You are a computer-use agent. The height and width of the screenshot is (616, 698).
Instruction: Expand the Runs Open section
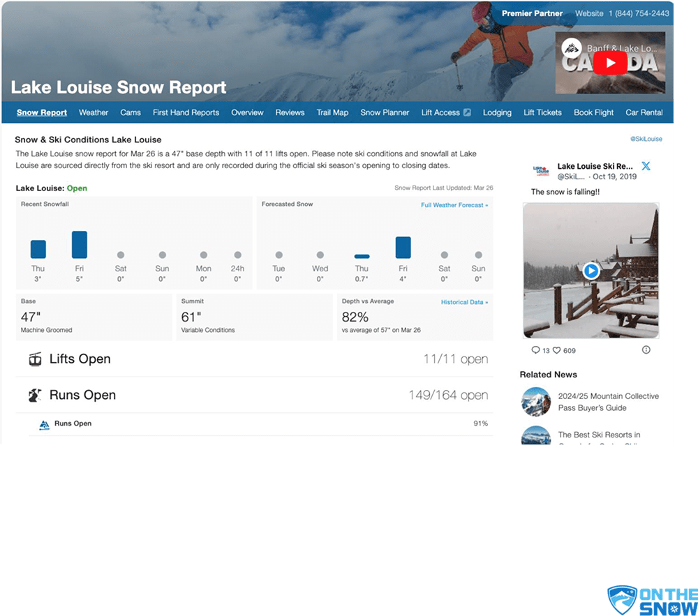click(255, 395)
